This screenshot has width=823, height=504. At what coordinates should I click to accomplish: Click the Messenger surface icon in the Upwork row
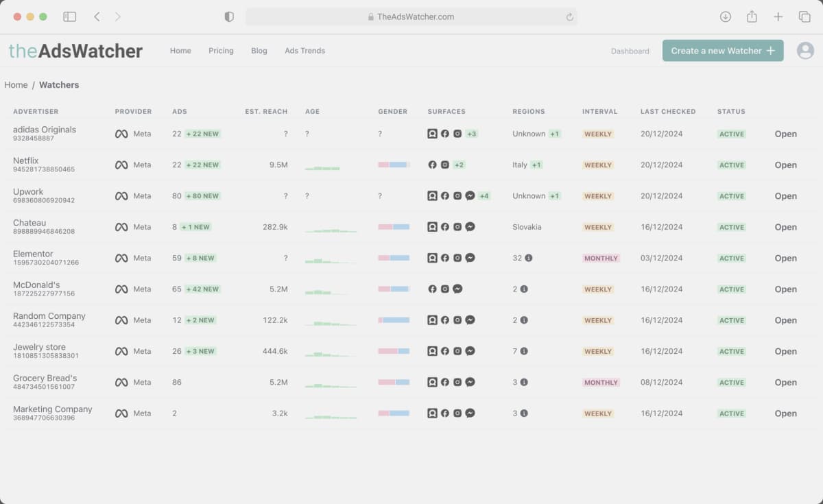tap(470, 195)
